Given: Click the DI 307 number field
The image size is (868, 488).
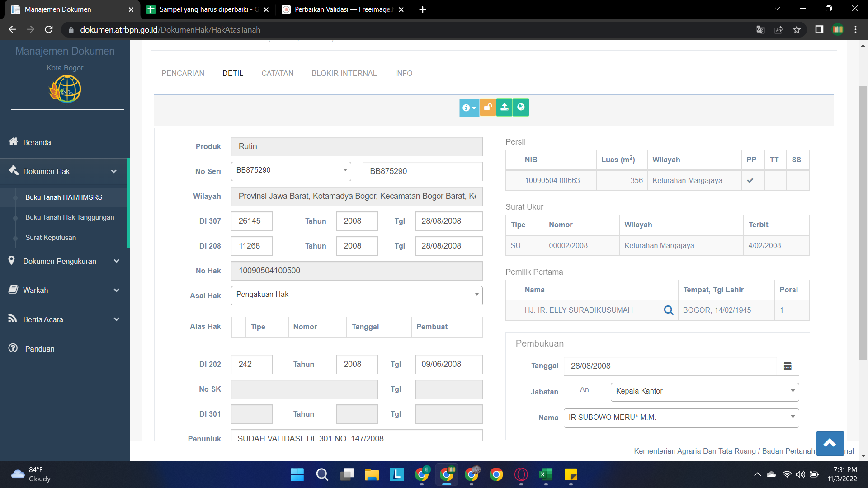Looking at the screenshot, I should [251, 221].
